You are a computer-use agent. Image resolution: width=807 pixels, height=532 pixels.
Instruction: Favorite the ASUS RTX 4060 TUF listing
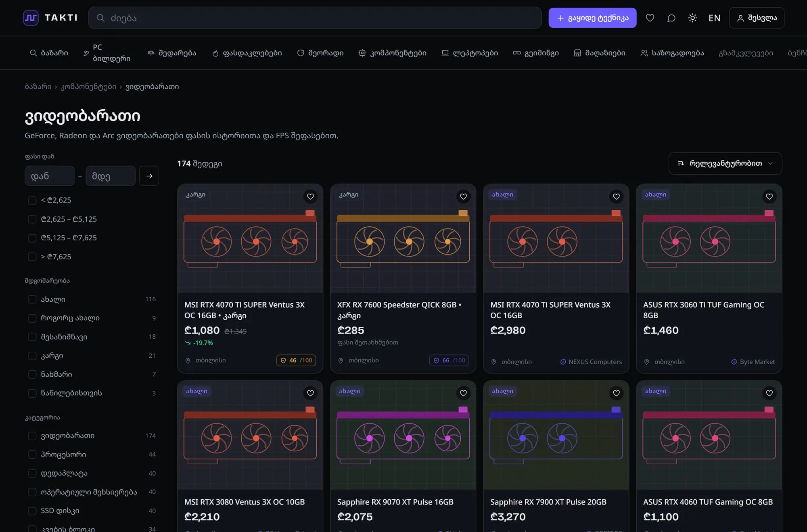tap(769, 393)
